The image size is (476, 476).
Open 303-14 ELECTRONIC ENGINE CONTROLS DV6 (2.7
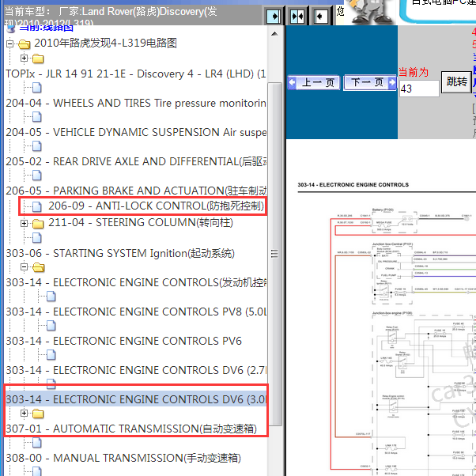tap(136, 370)
